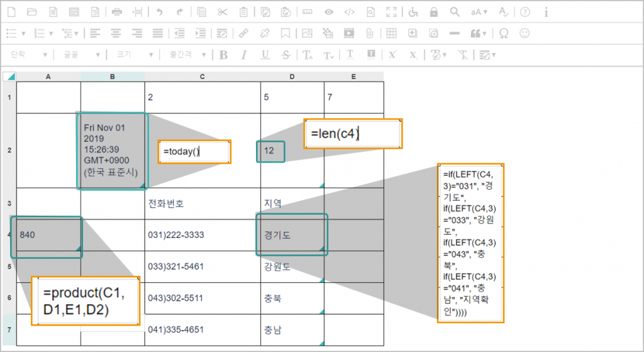Choose font color
The height and width of the screenshot is (352, 644).
tap(350, 55)
